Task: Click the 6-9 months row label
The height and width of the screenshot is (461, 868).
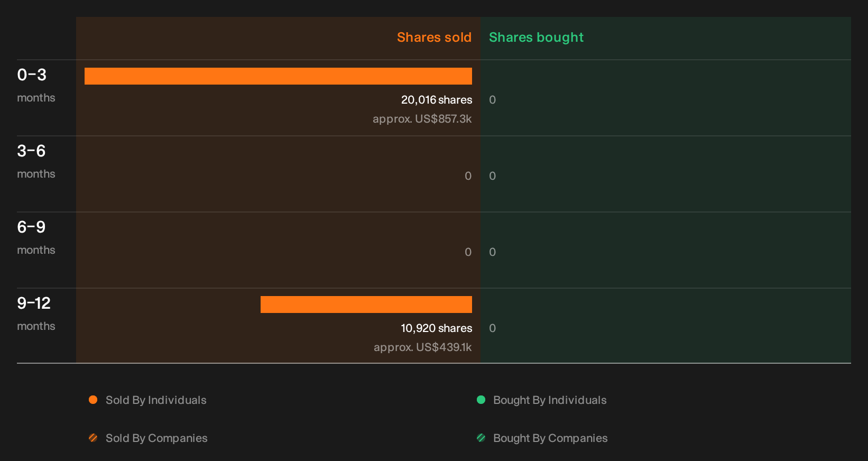Action: pos(36,238)
